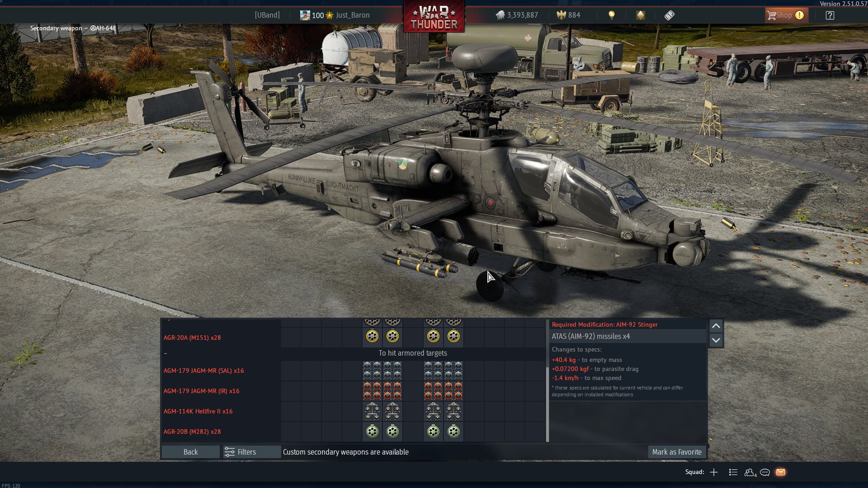This screenshot has height=488, width=868.
Task: Click the lightbulb hints icon
Action: 612,15
